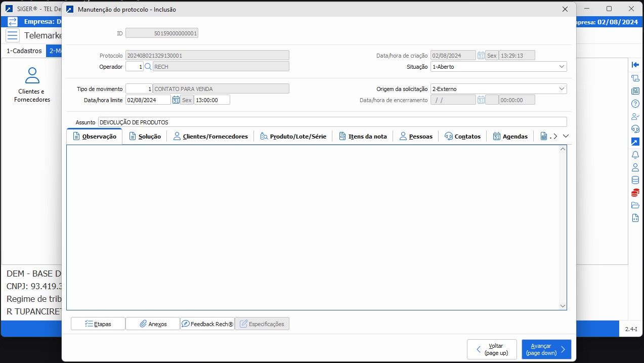Click the database icon in right sidebar
Image resolution: width=644 pixels, height=363 pixels.
pyautogui.click(x=635, y=180)
